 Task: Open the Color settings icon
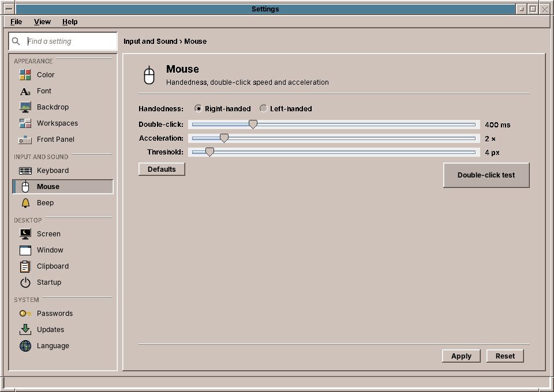point(25,75)
